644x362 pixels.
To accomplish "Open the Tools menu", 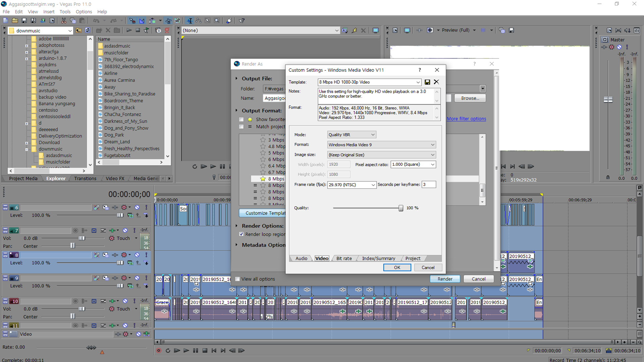I will pyautogui.click(x=65, y=12).
